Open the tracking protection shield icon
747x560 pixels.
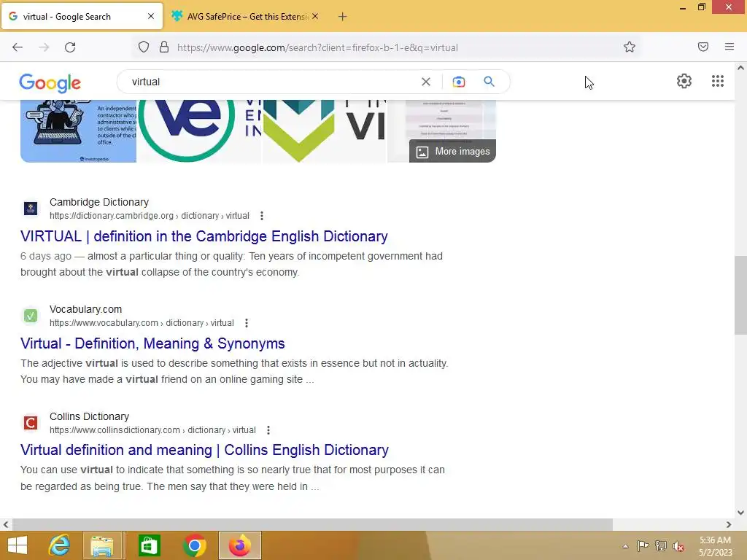(x=144, y=47)
